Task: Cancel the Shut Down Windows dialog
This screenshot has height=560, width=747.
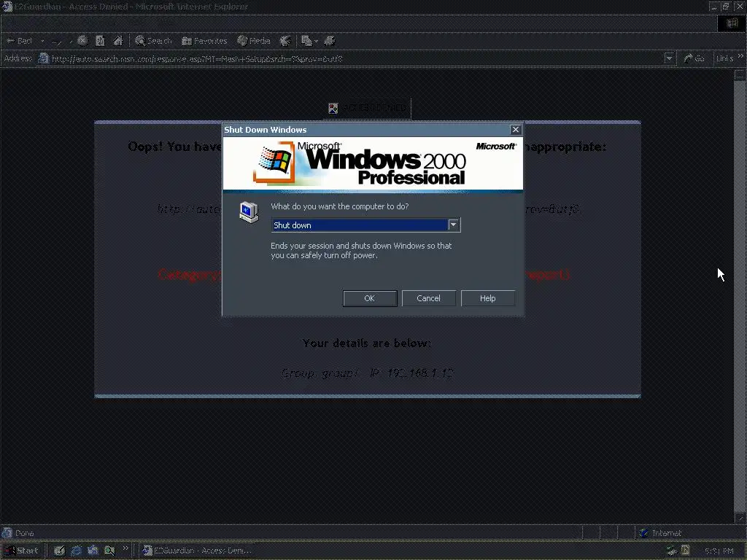Action: tap(428, 298)
